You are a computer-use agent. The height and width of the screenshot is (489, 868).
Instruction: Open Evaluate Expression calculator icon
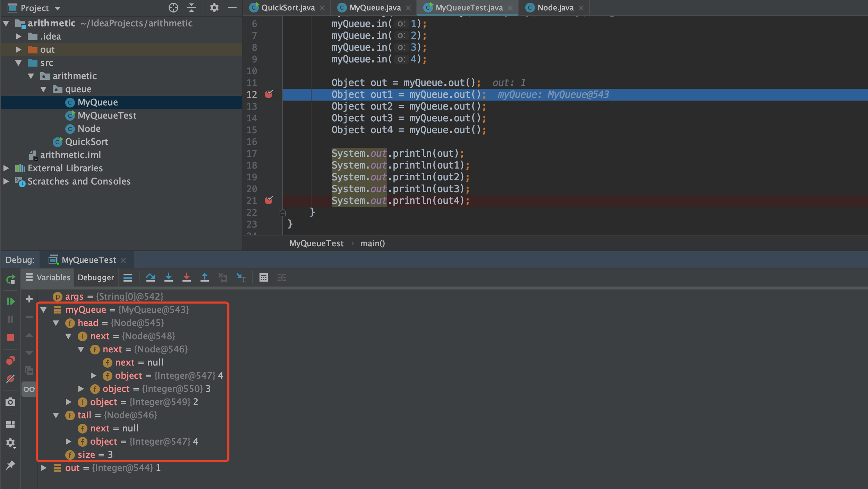(264, 277)
